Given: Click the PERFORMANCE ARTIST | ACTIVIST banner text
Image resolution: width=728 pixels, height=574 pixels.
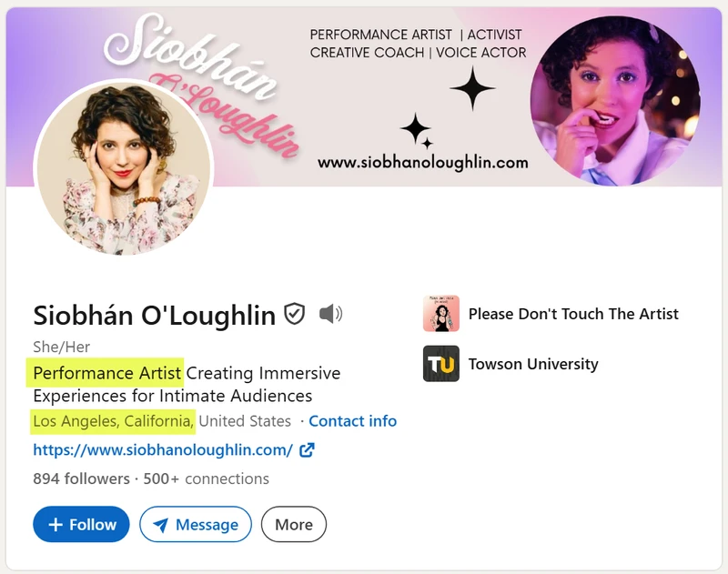Looking at the screenshot, I should click(416, 35).
